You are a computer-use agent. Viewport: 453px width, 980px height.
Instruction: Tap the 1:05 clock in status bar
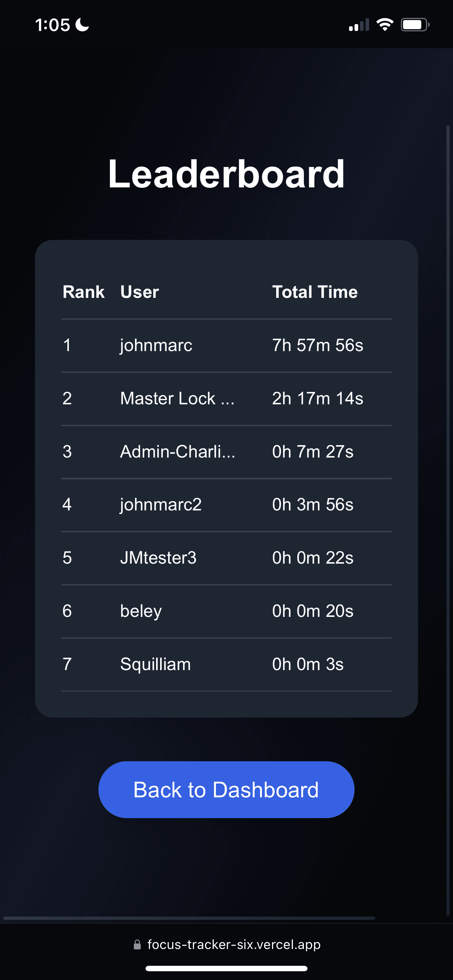point(53,25)
